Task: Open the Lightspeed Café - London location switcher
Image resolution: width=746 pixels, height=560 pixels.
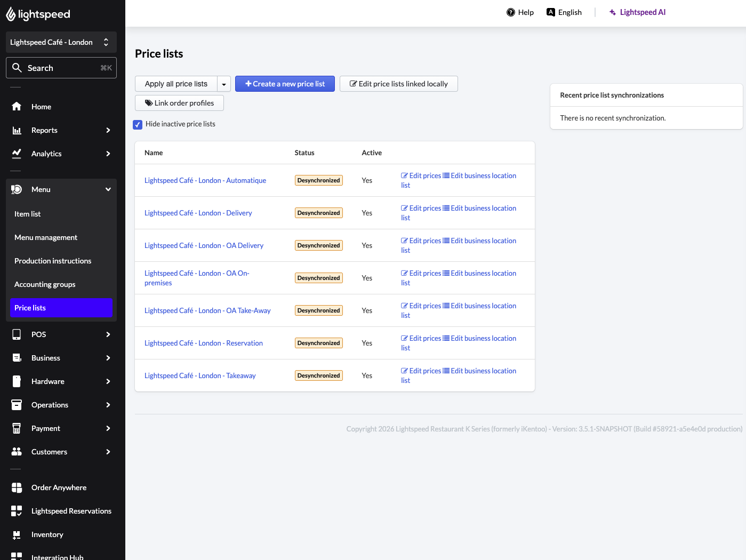Action: coord(61,42)
